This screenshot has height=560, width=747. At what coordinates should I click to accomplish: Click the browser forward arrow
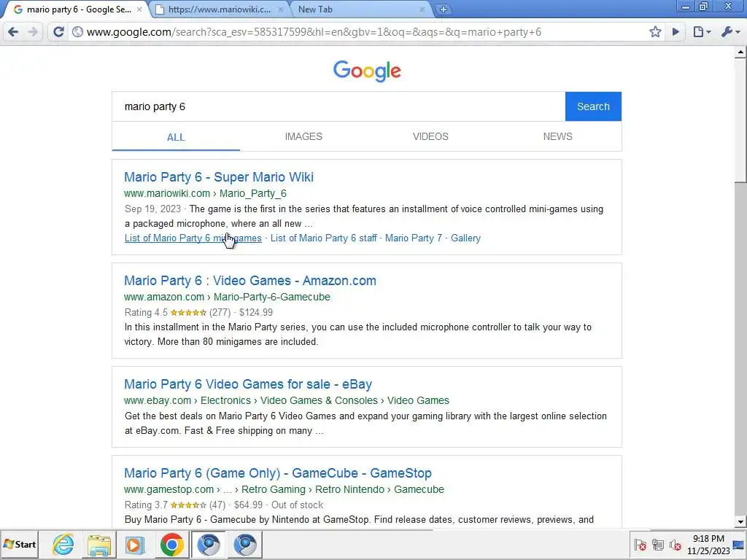click(x=33, y=32)
